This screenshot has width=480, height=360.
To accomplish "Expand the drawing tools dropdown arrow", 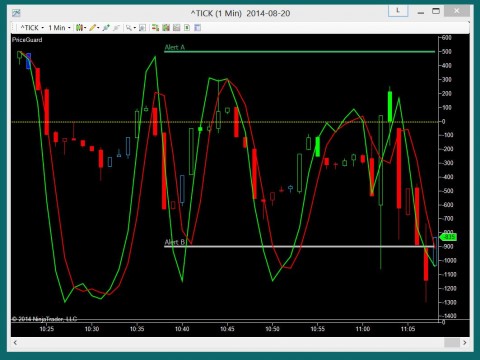I will pyautogui.click(x=98, y=28).
